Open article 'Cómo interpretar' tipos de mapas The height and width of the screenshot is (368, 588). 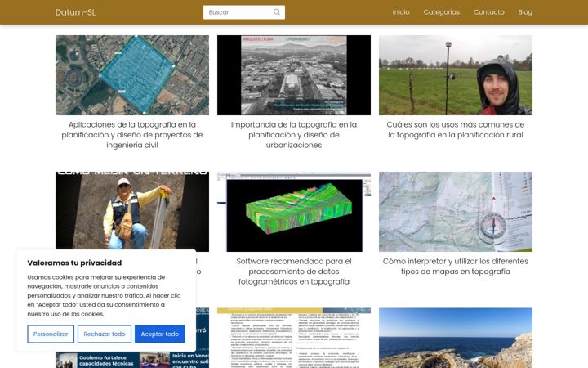pos(455,267)
